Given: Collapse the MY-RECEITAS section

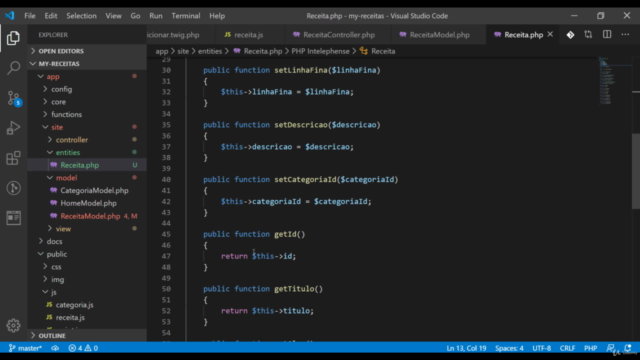Looking at the screenshot, I should pyautogui.click(x=87, y=64).
